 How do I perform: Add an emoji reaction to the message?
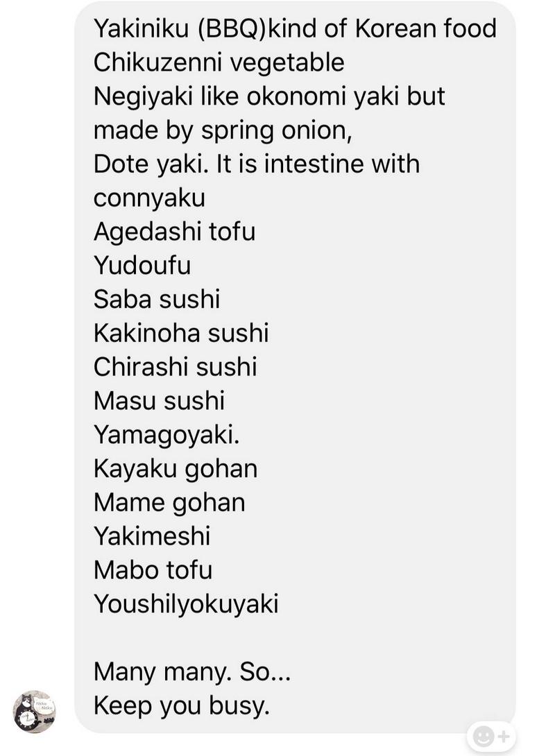[x=491, y=736]
